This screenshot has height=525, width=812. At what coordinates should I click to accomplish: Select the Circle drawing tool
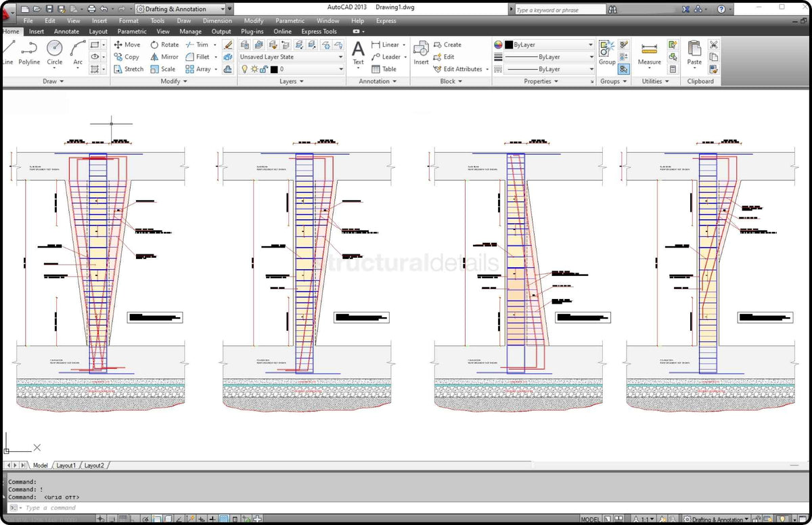tap(55, 52)
